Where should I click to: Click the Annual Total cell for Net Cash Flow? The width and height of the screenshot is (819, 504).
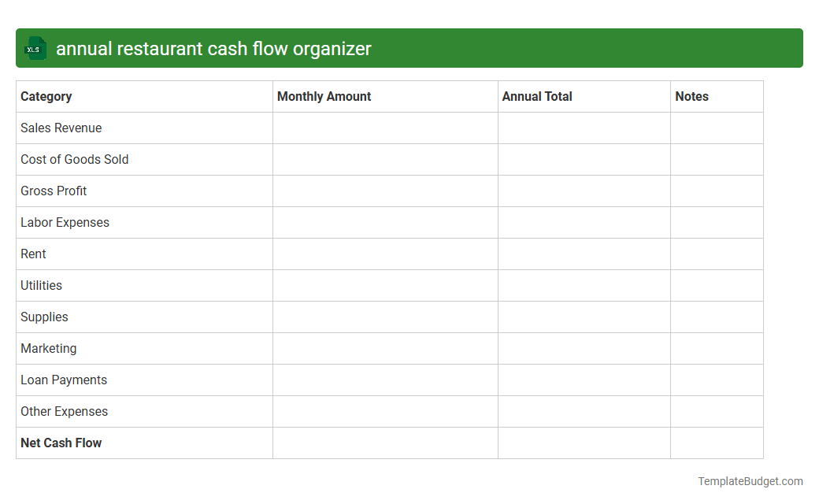point(584,443)
